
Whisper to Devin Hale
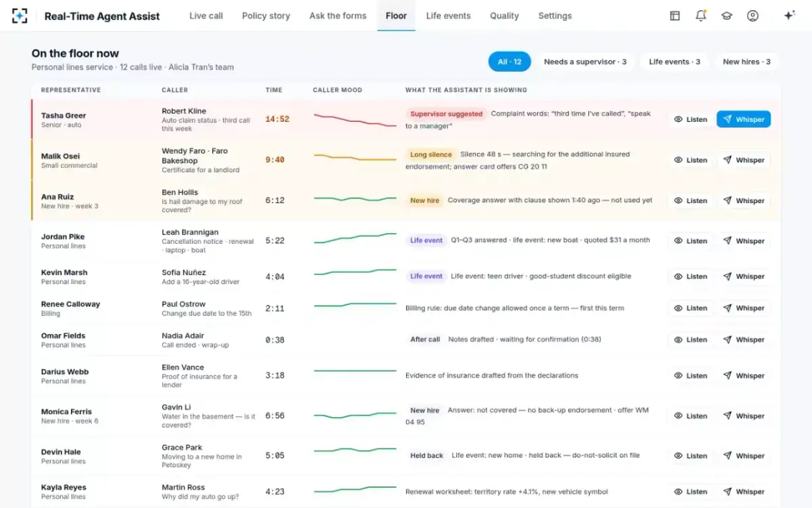(x=744, y=456)
